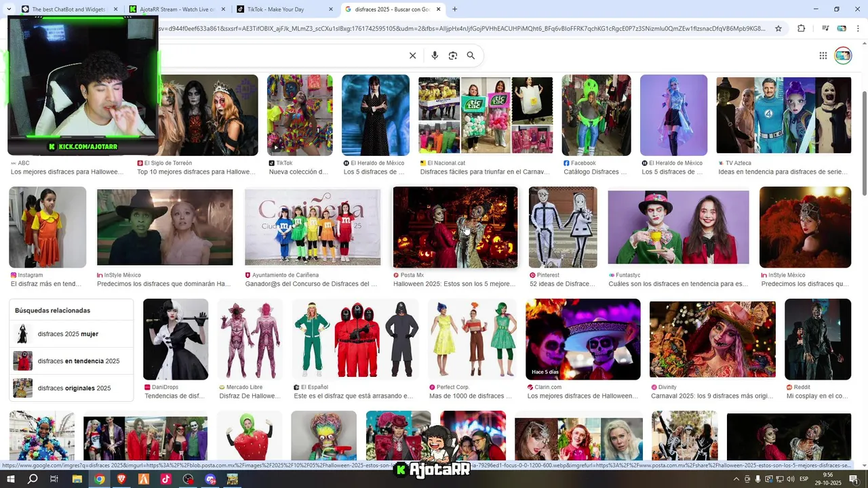Close the AjotaRR Stream tab
Screen dimensions: 868x488
[x=223, y=9]
